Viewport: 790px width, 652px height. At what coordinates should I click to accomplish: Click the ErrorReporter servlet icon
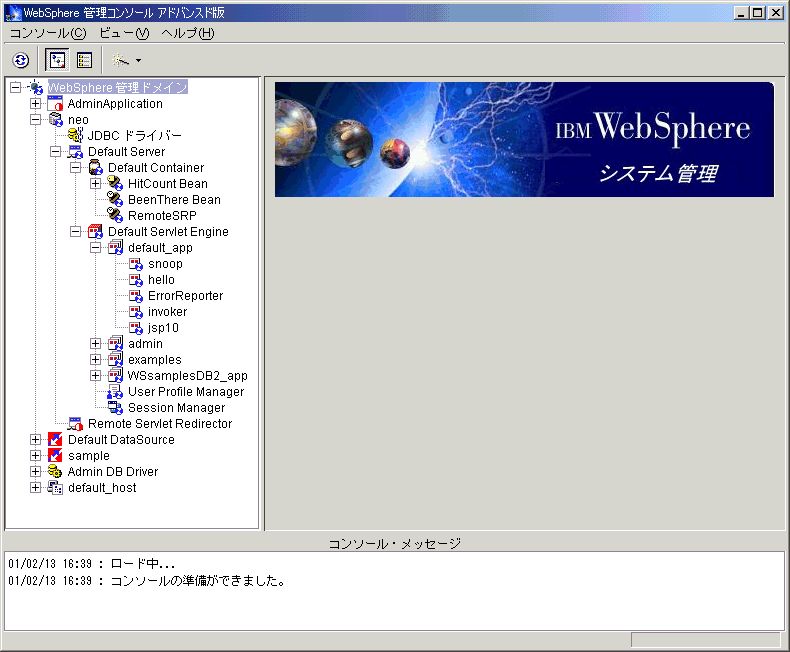[x=136, y=296]
